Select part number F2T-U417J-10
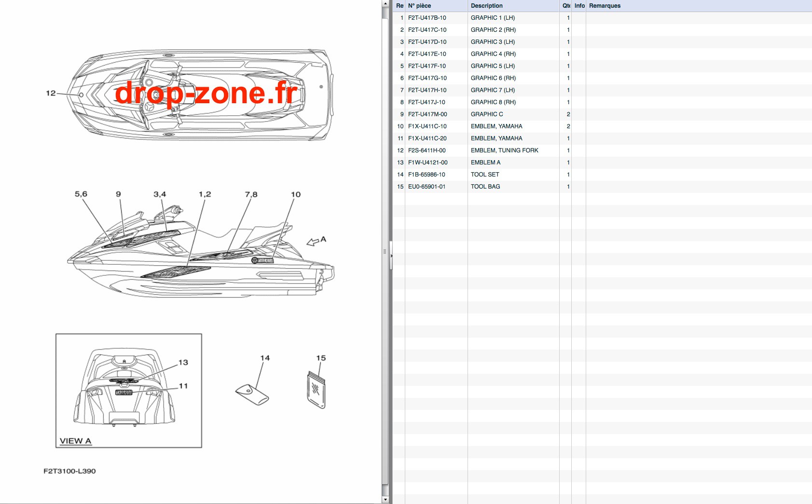This screenshot has width=812, height=504. tap(427, 102)
